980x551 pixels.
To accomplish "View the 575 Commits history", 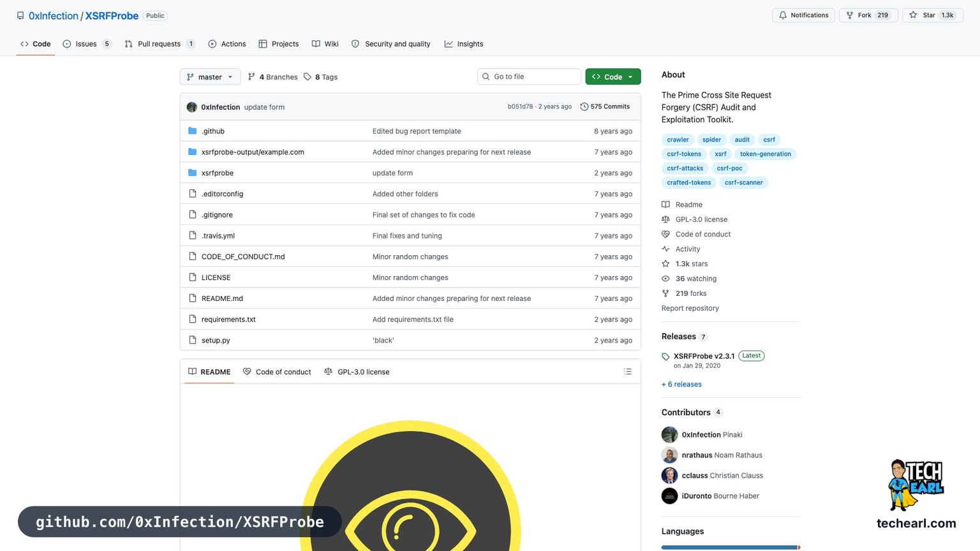I will 605,107.
